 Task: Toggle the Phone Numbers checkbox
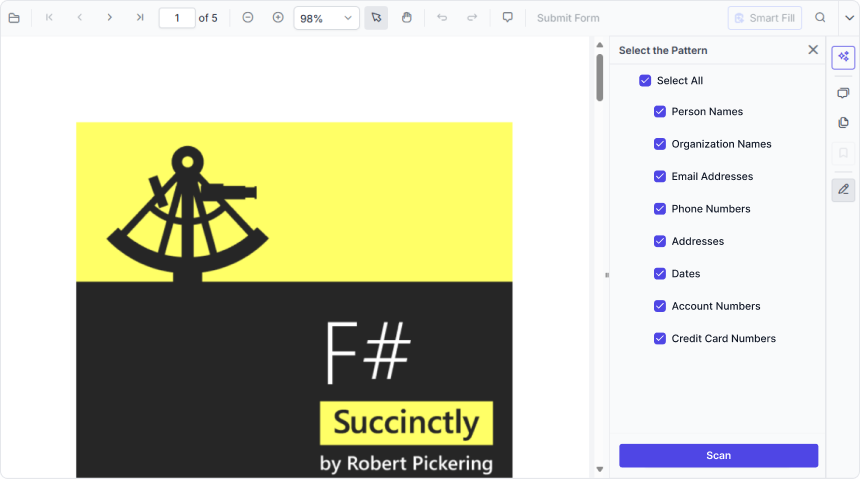tap(660, 208)
